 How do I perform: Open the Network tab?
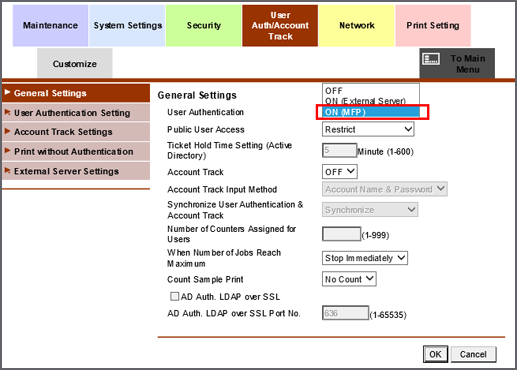[x=357, y=26]
